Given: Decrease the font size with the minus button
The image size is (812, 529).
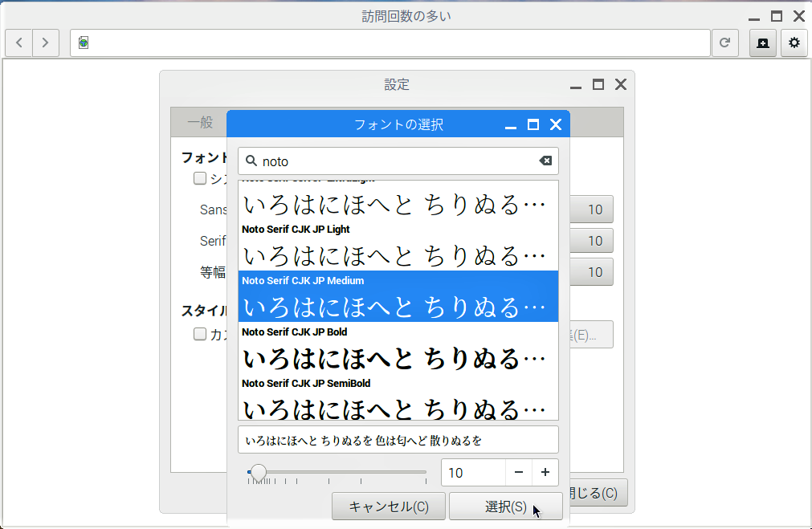Looking at the screenshot, I should coord(519,472).
